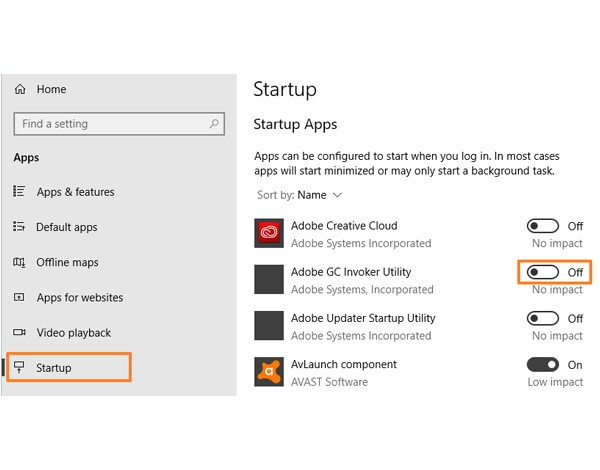The image size is (600, 470).
Task: Enable Adobe Creative Cloud startup toggle
Action: point(543,226)
